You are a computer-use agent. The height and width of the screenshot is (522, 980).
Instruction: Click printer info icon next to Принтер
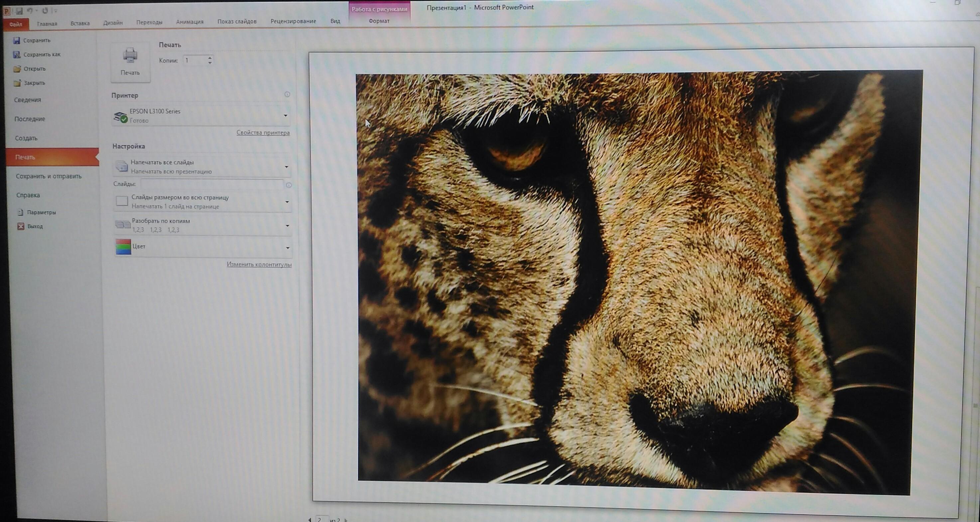pyautogui.click(x=287, y=94)
